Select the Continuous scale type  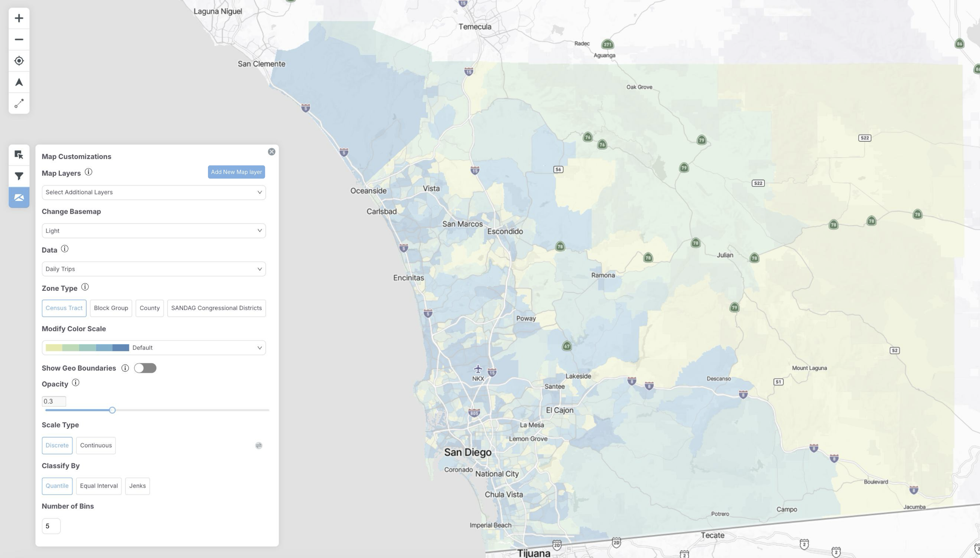click(x=96, y=445)
